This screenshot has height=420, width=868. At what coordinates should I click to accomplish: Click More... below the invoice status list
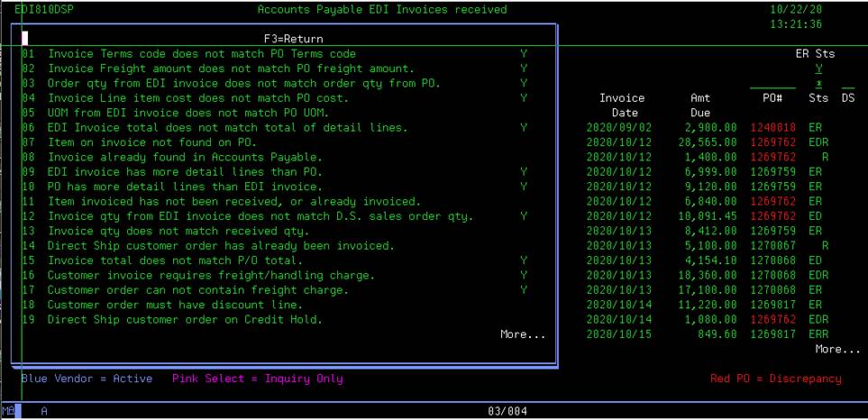(837, 349)
